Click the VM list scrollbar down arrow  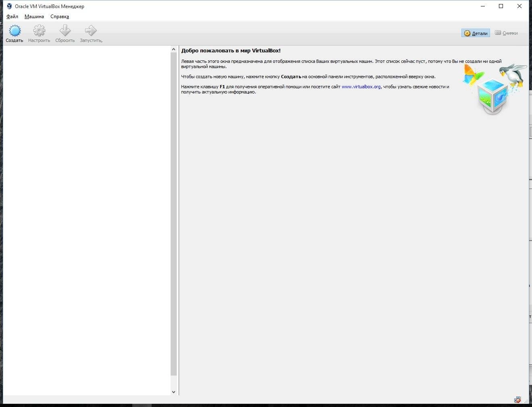coord(174,392)
